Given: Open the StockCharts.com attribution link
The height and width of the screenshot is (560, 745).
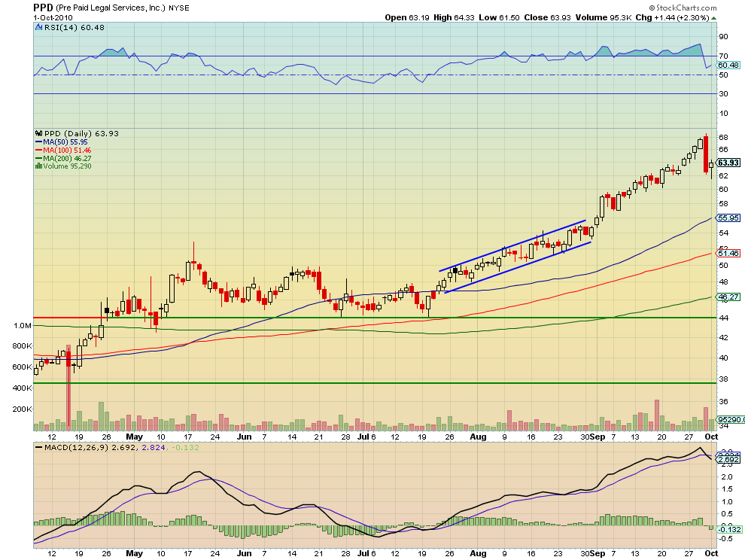Looking at the screenshot, I should [x=683, y=8].
